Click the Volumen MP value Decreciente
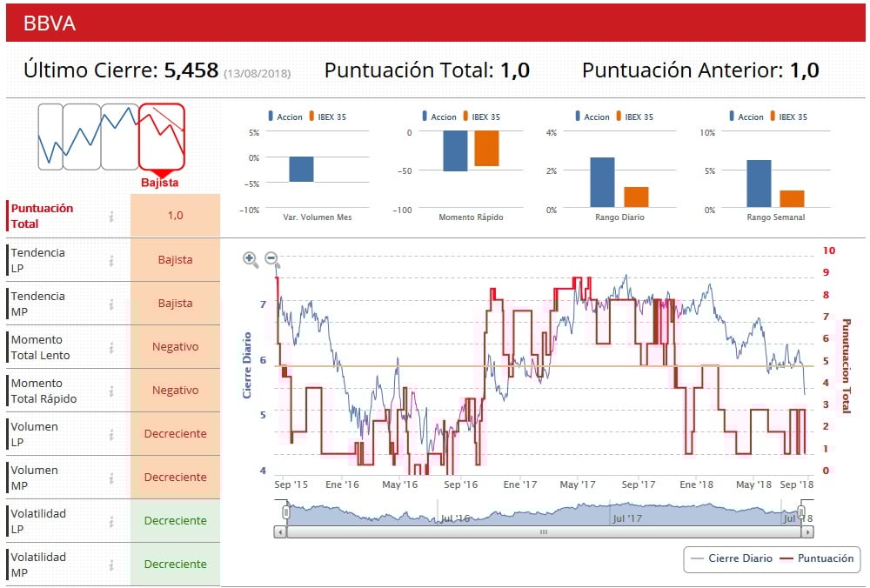The image size is (870, 588). pos(176,478)
